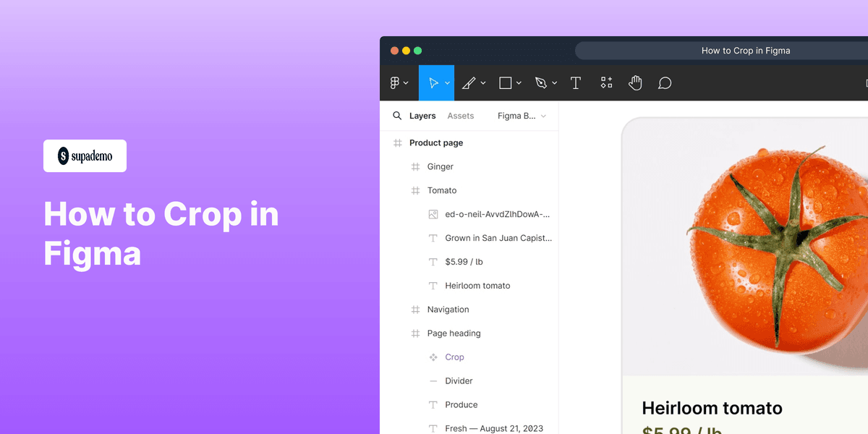Open the Actions panel icon
The width and height of the screenshot is (868, 434).
(606, 82)
